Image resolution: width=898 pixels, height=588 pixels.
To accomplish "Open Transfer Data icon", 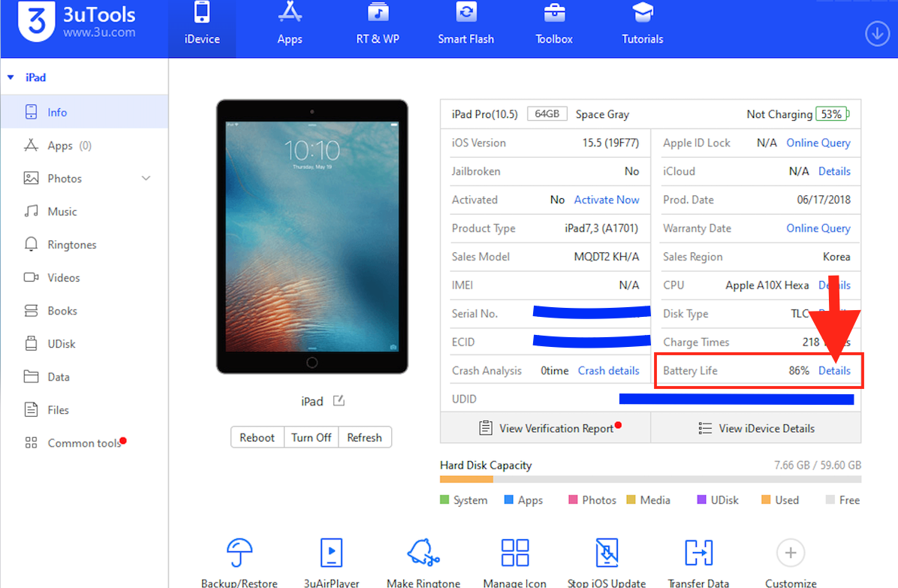I will [699, 553].
